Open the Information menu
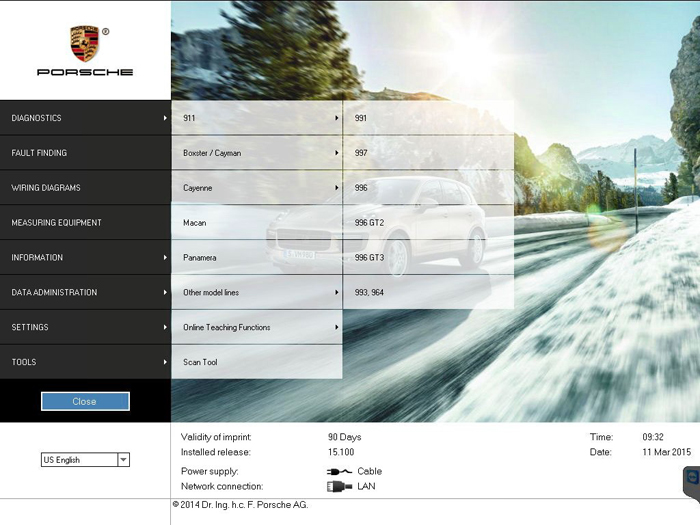Screen dimensions: 700x525 coord(85,257)
